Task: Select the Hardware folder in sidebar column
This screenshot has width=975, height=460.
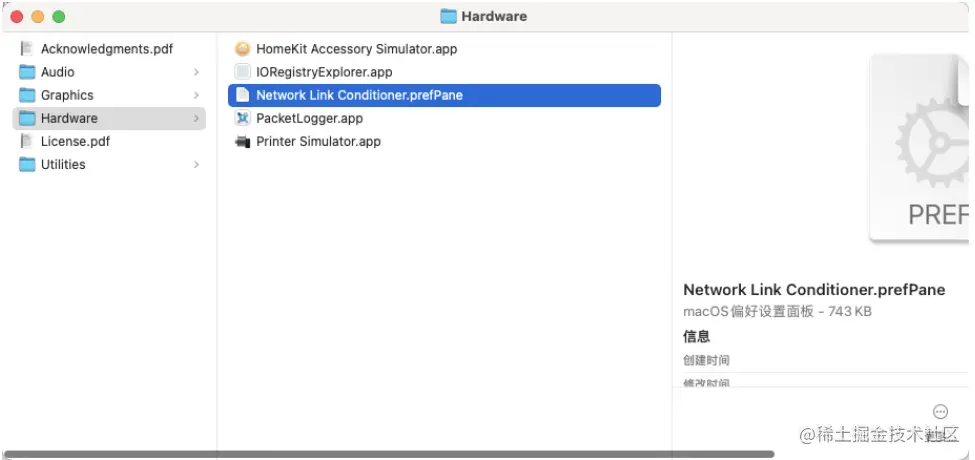Action: pos(109,118)
